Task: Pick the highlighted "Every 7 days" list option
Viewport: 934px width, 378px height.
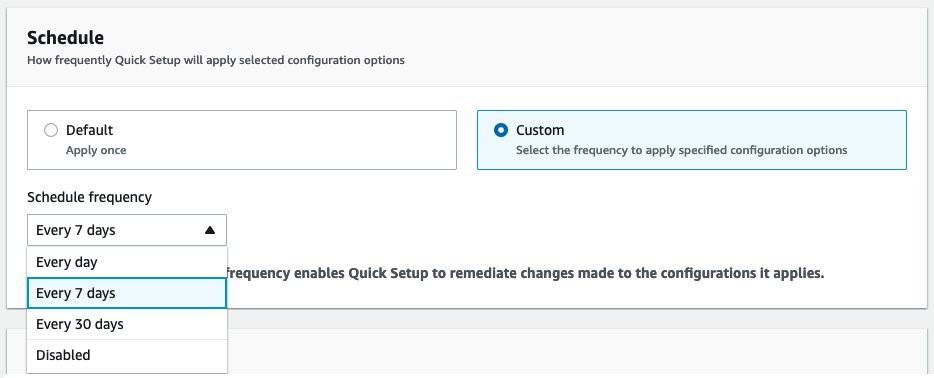Action: pos(127,293)
